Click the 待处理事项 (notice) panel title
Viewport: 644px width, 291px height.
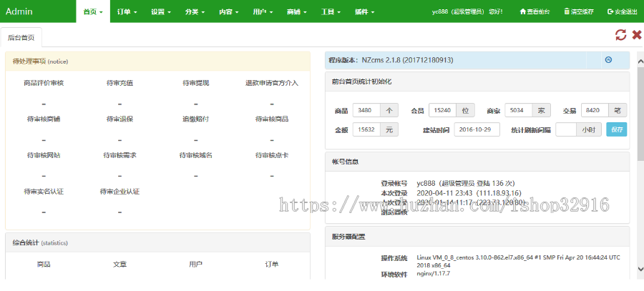[x=40, y=61]
